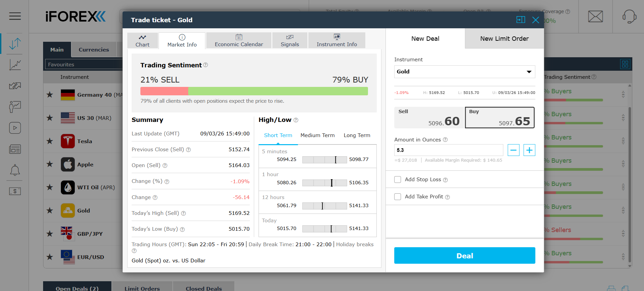The image size is (644, 291).
Task: Click the 12 hours high/low range bar
Action: (325, 206)
